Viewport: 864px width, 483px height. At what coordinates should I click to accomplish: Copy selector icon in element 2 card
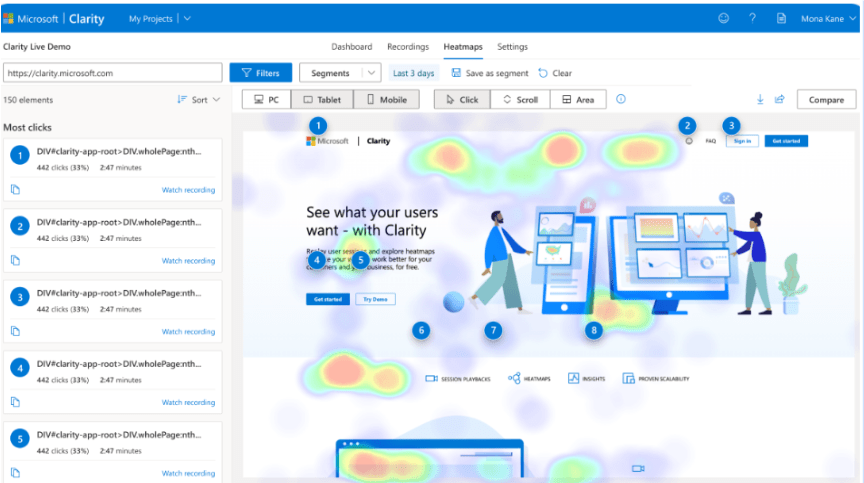click(x=15, y=261)
